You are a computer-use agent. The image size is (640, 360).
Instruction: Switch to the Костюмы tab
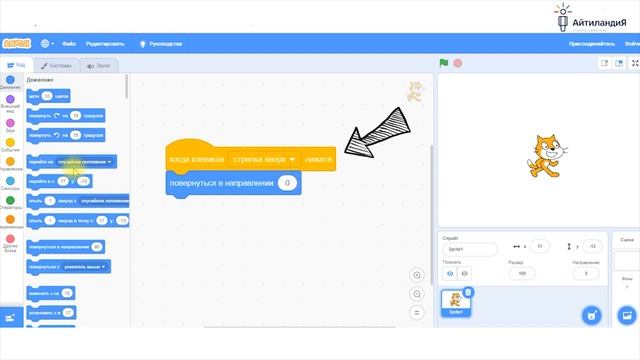56,66
